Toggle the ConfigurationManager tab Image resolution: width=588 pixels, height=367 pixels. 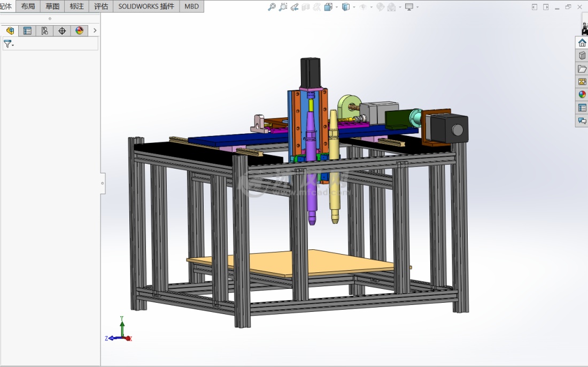[x=45, y=30]
